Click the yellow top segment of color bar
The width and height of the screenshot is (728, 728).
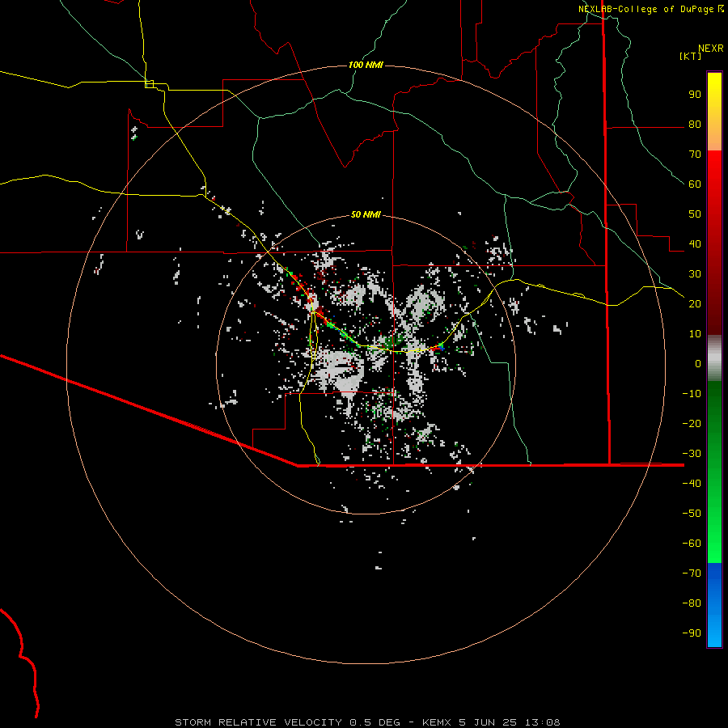click(714, 112)
